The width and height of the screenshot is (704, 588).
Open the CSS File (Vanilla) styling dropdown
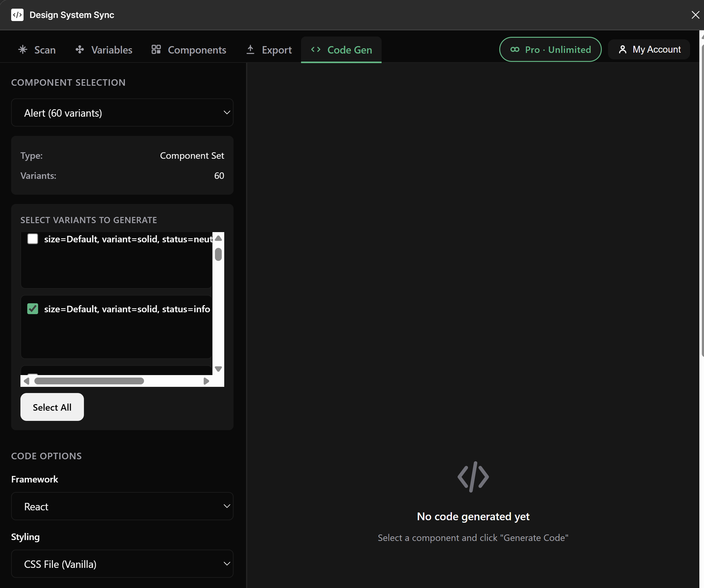(122, 564)
